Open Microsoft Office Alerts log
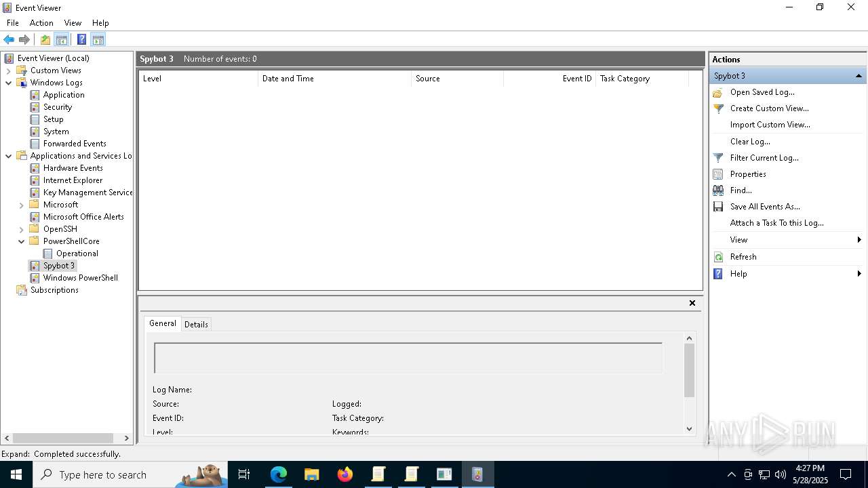Viewport: 868px width, 488px height. coord(83,217)
